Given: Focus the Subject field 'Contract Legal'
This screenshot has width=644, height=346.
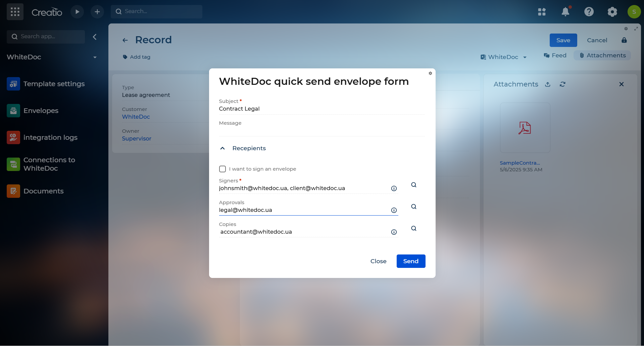Looking at the screenshot, I should [x=321, y=109].
